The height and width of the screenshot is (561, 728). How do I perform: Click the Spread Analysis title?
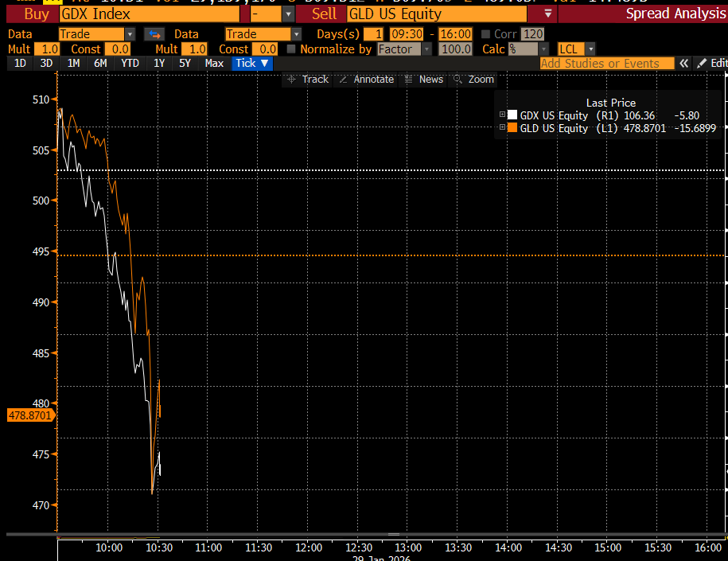point(676,14)
